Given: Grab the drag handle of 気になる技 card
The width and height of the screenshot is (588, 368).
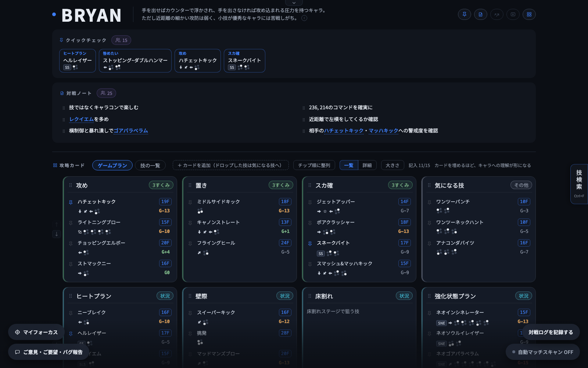Looking at the screenshot, I should (x=429, y=185).
